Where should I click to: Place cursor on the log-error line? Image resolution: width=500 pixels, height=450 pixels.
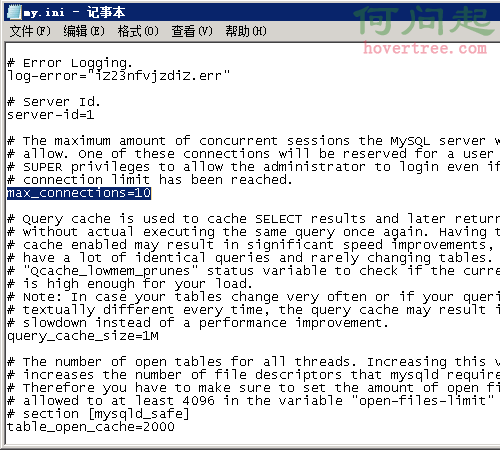click(x=119, y=76)
